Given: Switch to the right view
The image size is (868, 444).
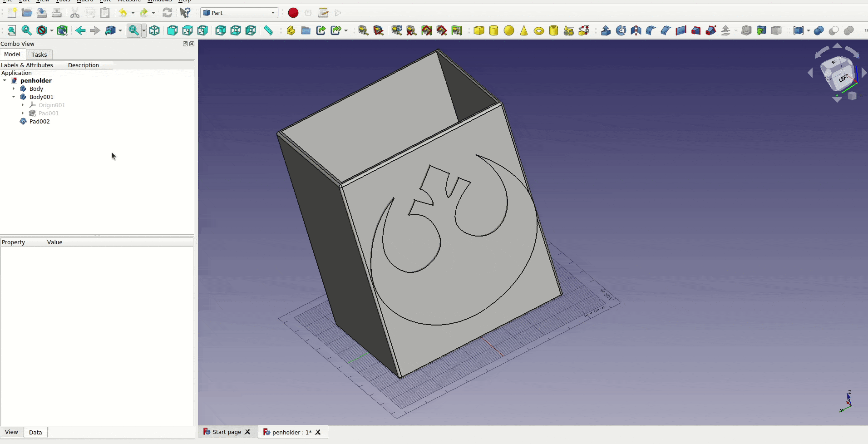Looking at the screenshot, I should point(202,30).
